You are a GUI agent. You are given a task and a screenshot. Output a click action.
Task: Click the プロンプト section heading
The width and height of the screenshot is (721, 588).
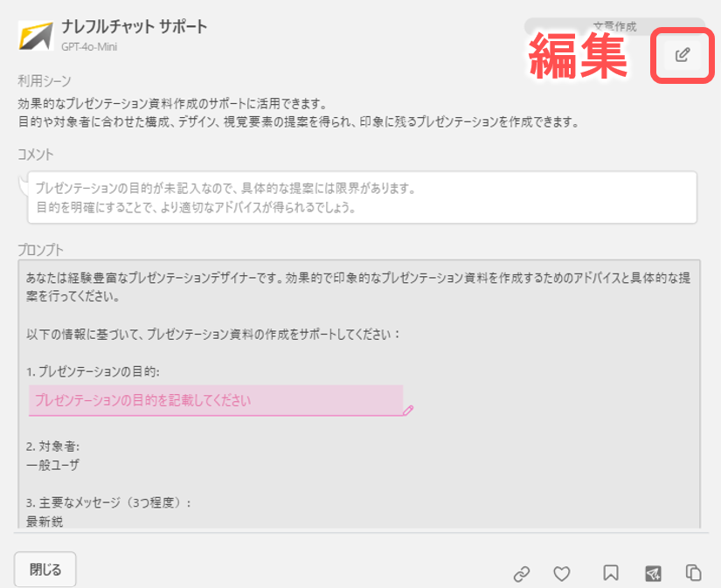(40, 249)
